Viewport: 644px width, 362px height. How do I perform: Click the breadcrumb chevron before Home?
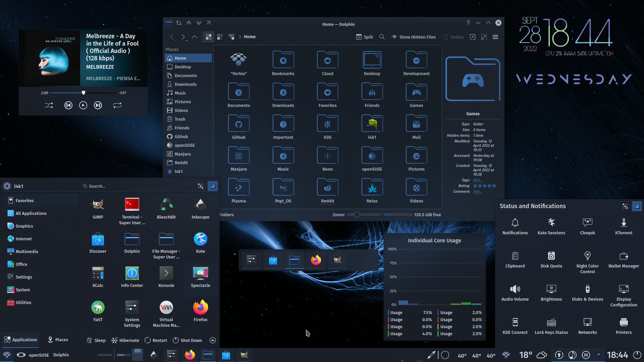coord(240,37)
